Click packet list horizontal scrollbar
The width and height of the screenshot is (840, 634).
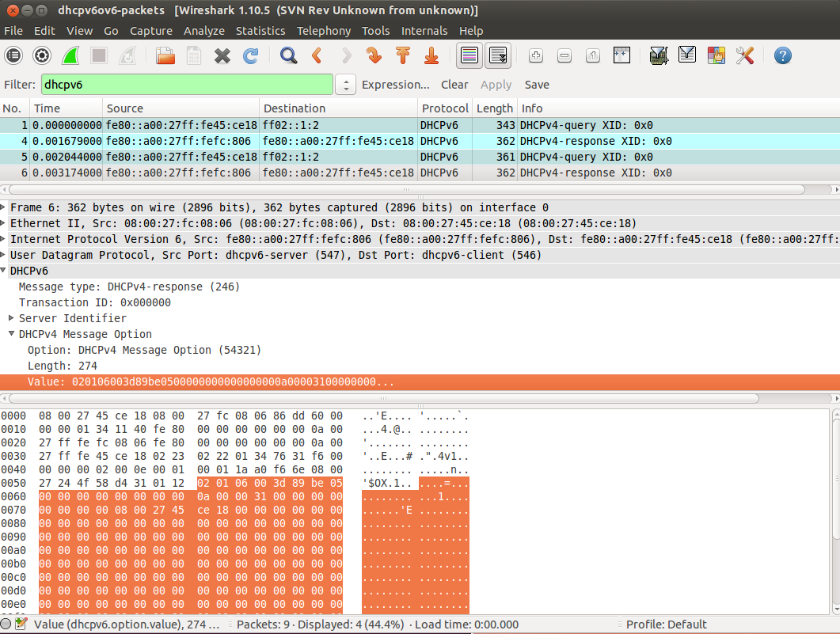pyautogui.click(x=407, y=189)
